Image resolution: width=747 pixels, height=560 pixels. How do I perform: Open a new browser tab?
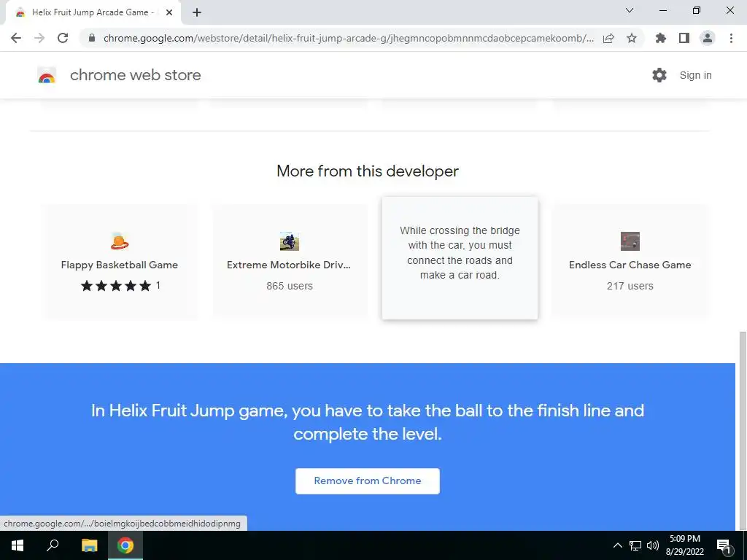pyautogui.click(x=197, y=12)
